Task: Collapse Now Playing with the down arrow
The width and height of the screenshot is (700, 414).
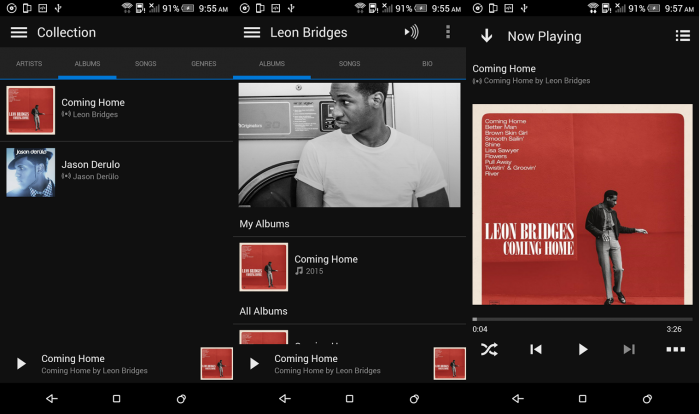Action: tap(487, 36)
